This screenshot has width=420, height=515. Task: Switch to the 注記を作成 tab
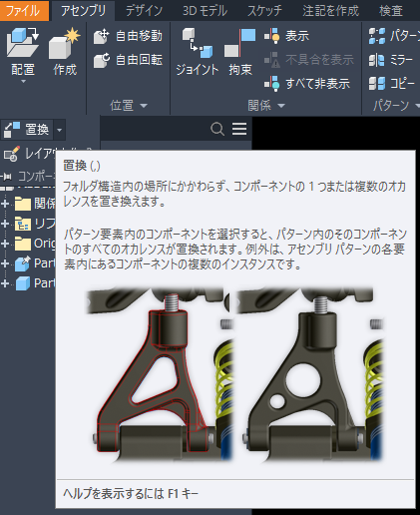331,11
